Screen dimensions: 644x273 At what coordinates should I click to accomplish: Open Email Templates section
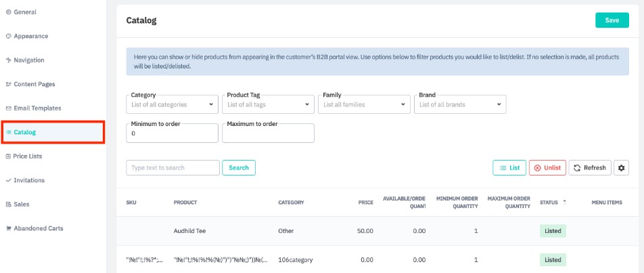pyautogui.click(x=37, y=108)
